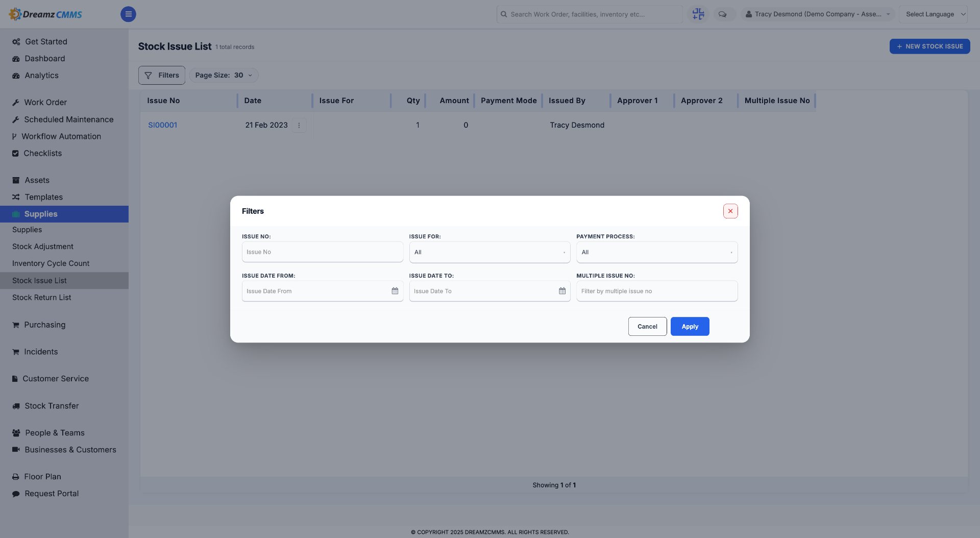Viewport: 980px width, 538px height.
Task: Click the Issued By column header
Action: click(567, 101)
